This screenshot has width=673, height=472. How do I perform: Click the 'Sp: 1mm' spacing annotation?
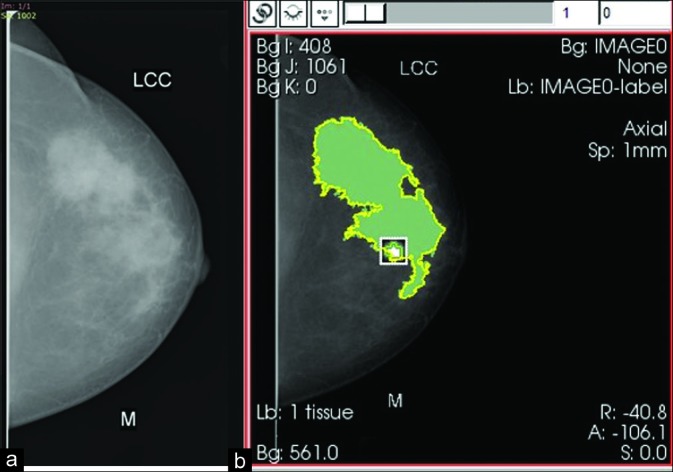[637, 149]
